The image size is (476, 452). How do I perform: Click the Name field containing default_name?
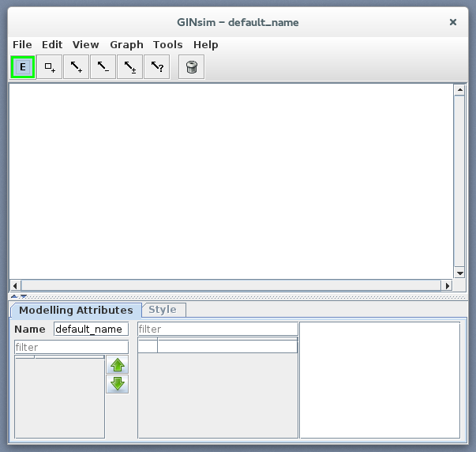point(91,329)
